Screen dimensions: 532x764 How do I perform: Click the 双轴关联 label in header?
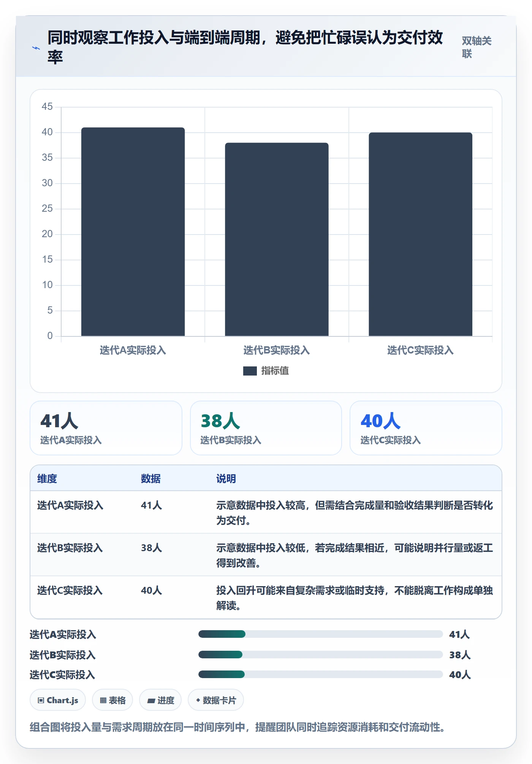click(477, 47)
